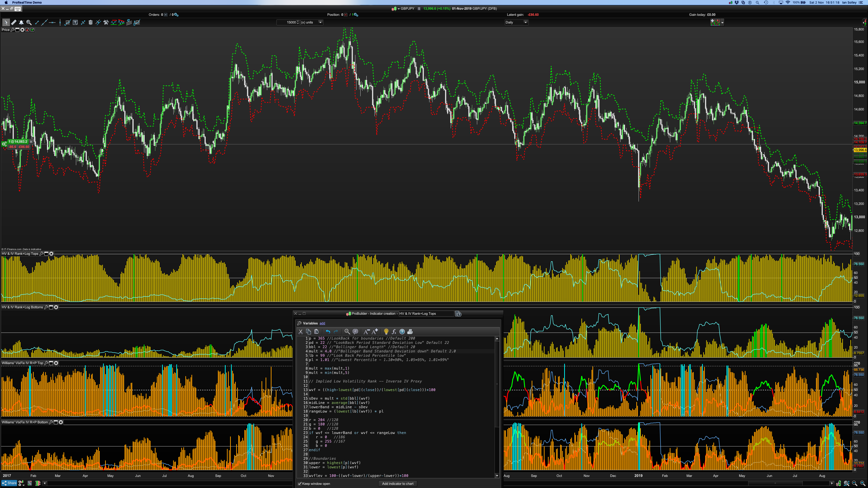
Task: Click Add indicator to chart button
Action: (398, 484)
